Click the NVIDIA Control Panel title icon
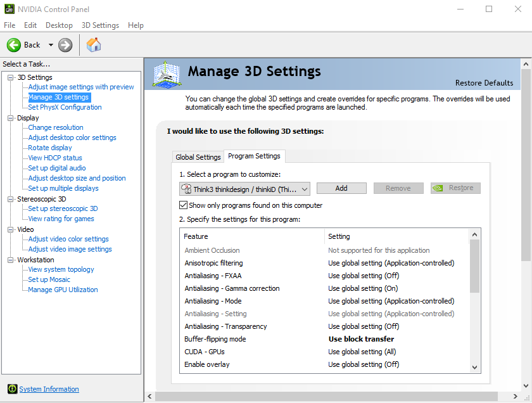Image resolution: width=532 pixels, height=403 pixels. point(9,9)
